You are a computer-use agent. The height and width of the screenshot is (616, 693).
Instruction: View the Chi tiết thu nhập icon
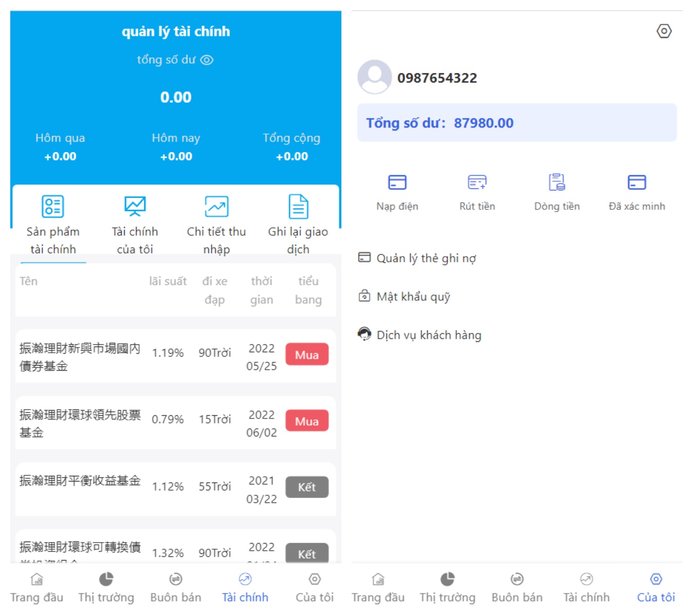click(216, 207)
